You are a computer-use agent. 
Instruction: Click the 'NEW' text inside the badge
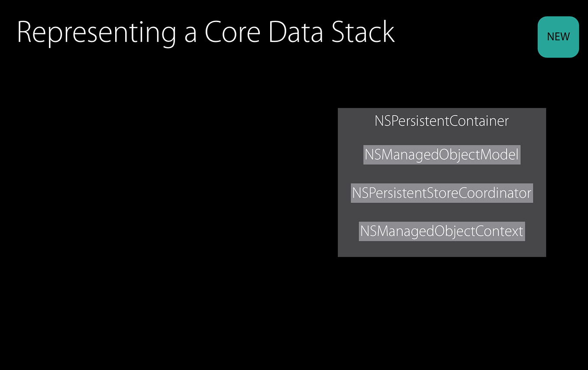(558, 37)
